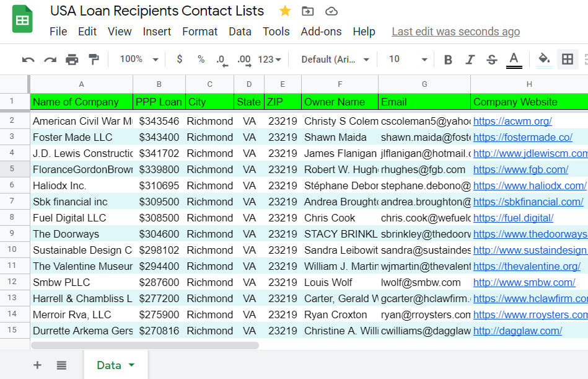Toggle Bold formatting
The image size is (588, 379).
448,59
